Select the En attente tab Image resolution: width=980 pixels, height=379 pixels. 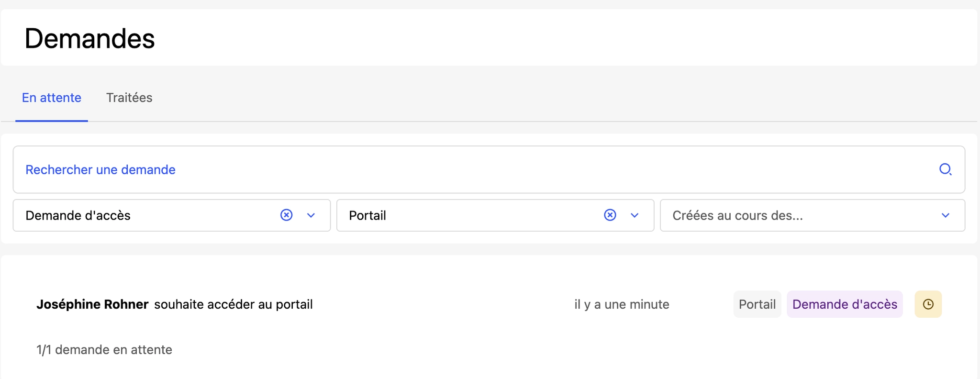[x=52, y=98]
